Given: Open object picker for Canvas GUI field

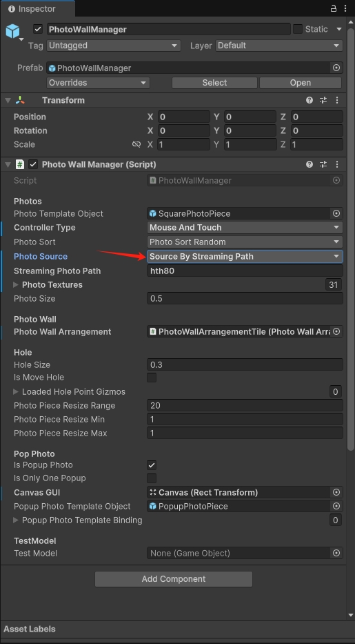Looking at the screenshot, I should coord(336,492).
